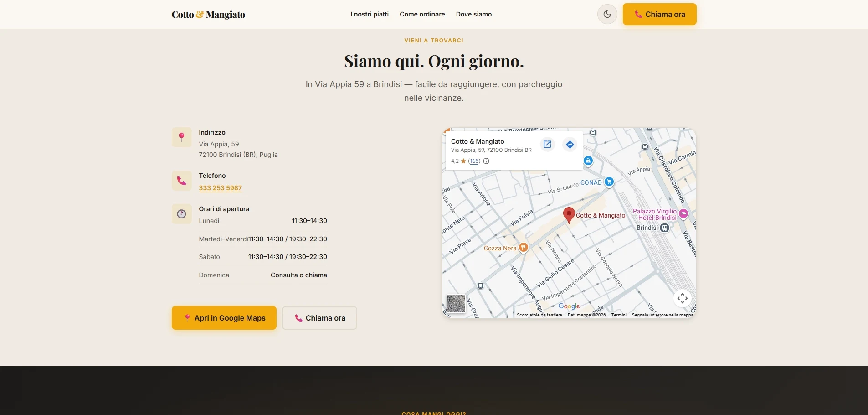Click the red Cotto & Mangiato map pin
The height and width of the screenshot is (415, 868).
click(569, 215)
